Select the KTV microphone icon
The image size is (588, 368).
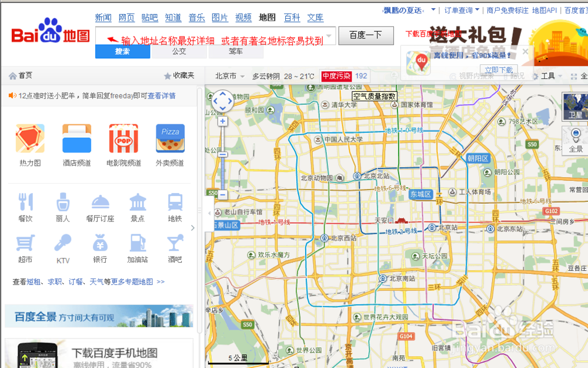pos(63,243)
